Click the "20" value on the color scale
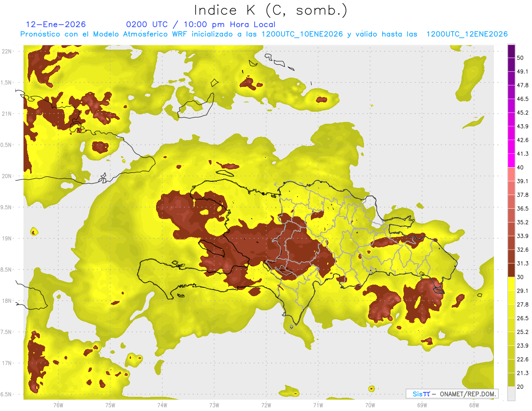This screenshot has width=532, height=411. coord(520,387)
